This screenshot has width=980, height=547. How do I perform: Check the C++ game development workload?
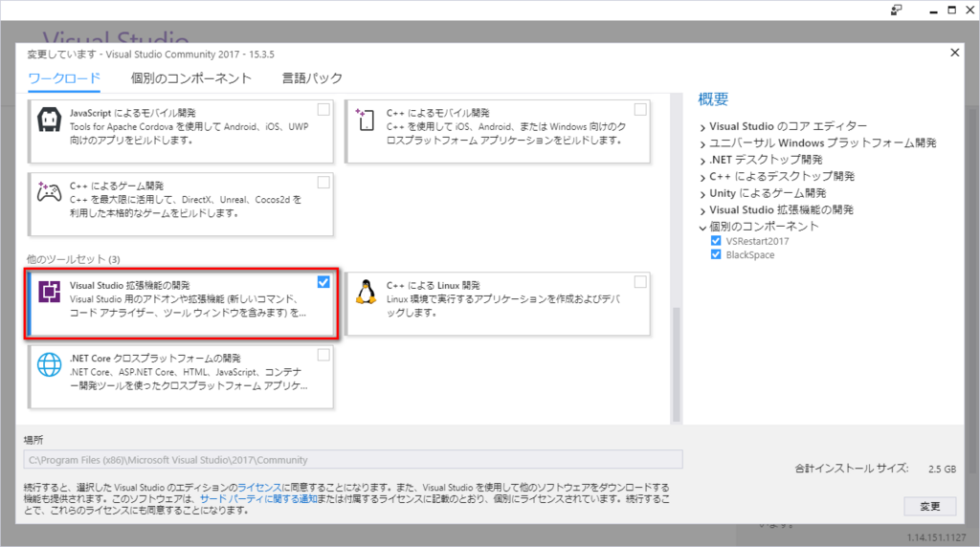click(323, 183)
